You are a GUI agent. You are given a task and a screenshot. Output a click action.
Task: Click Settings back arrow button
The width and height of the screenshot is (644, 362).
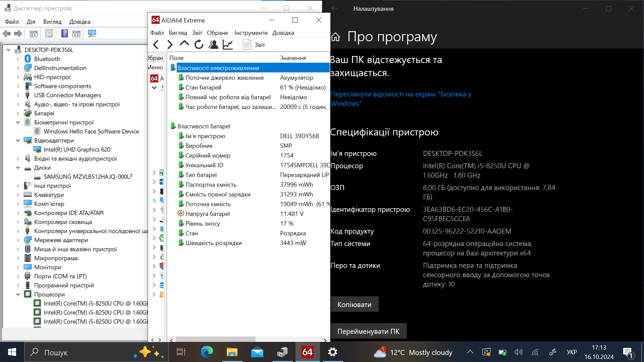pyautogui.click(x=334, y=8)
